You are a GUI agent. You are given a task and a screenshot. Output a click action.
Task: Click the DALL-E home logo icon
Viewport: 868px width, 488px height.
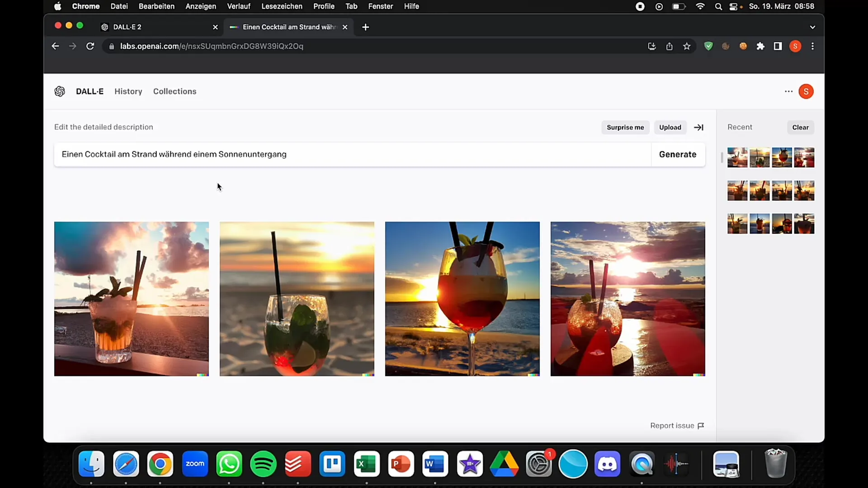tap(59, 91)
